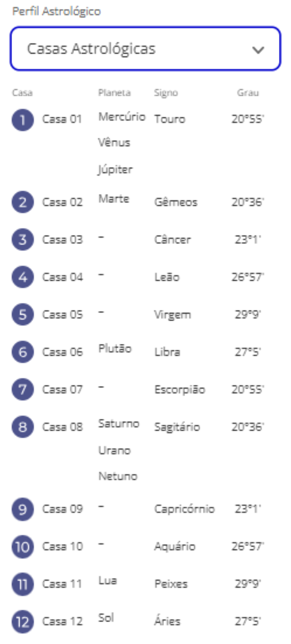
Task: Click the number 3 circle icon
Action: point(23,240)
